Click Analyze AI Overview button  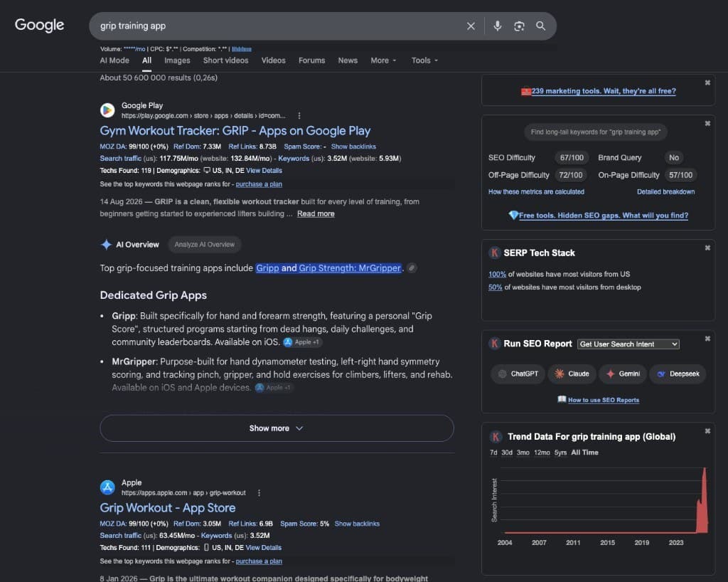(x=204, y=244)
